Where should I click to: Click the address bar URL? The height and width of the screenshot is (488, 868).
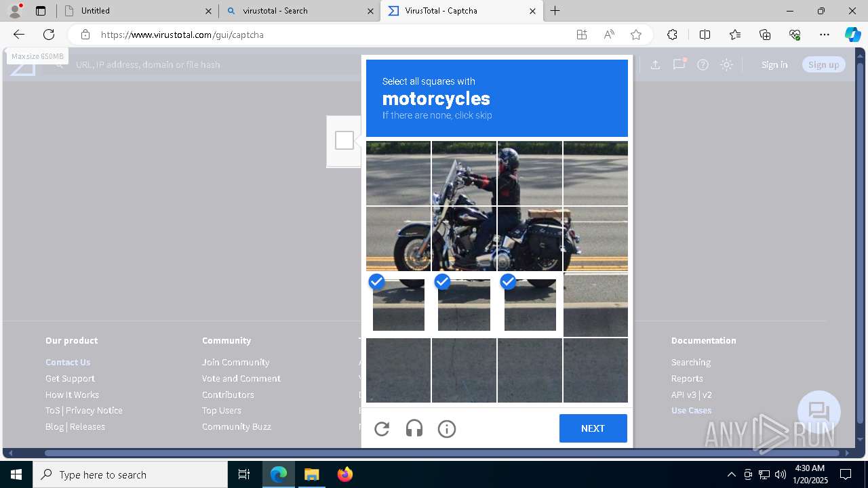[x=182, y=35]
